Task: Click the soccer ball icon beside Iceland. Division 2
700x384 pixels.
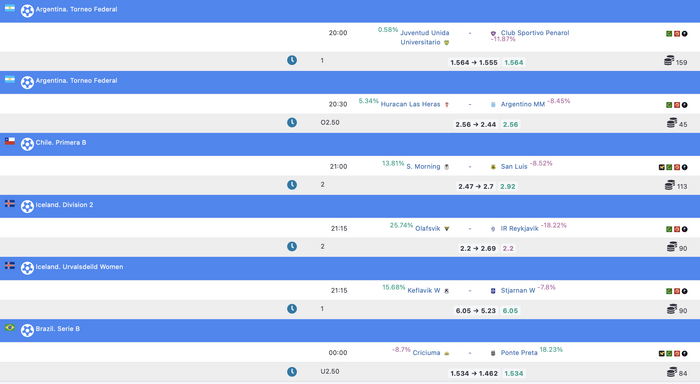Action: tap(27, 206)
